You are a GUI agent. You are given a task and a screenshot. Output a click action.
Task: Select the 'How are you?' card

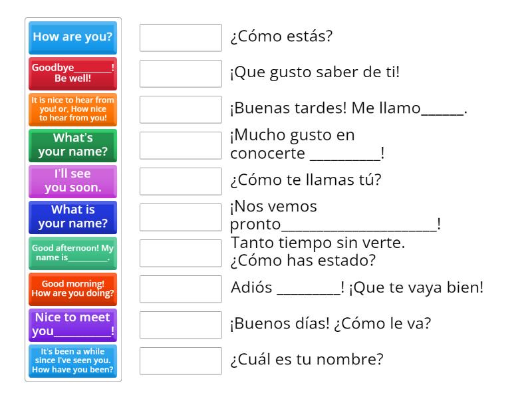click(73, 38)
